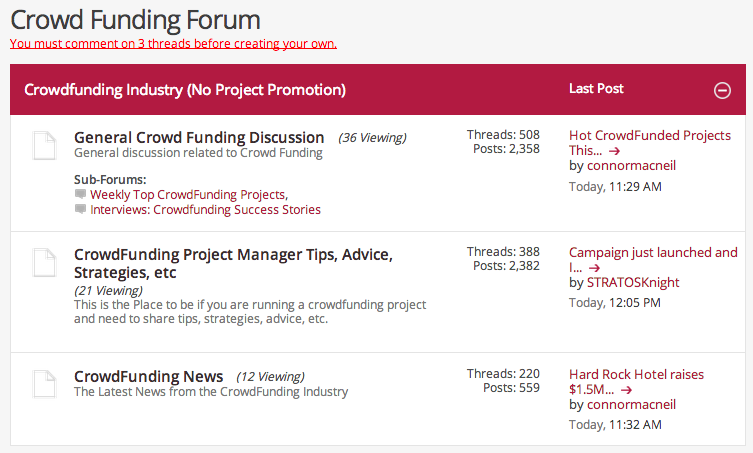Image resolution: width=753 pixels, height=453 pixels.
Task: Go to last post arrow after Campaign just launched
Action: tap(594, 268)
